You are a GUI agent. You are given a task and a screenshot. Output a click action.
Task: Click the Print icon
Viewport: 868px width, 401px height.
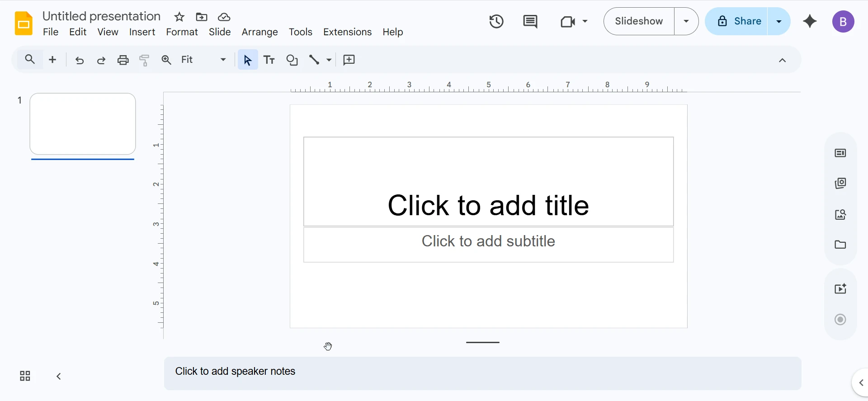point(123,60)
